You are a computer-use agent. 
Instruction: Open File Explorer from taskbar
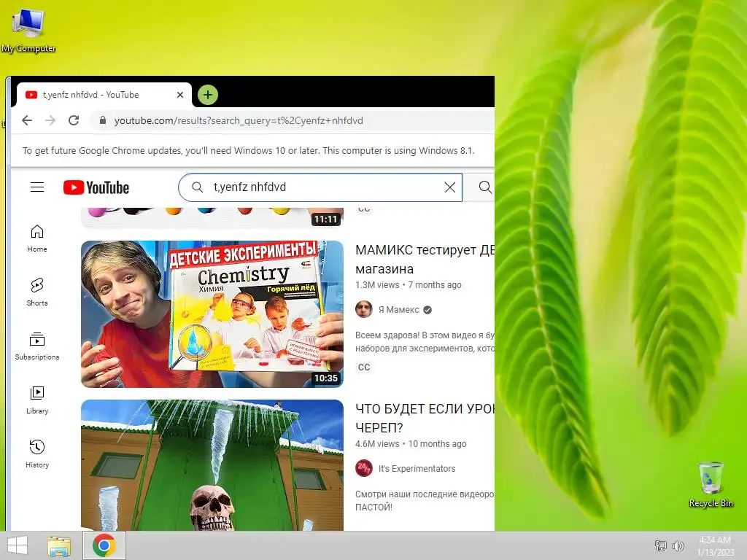(59, 545)
